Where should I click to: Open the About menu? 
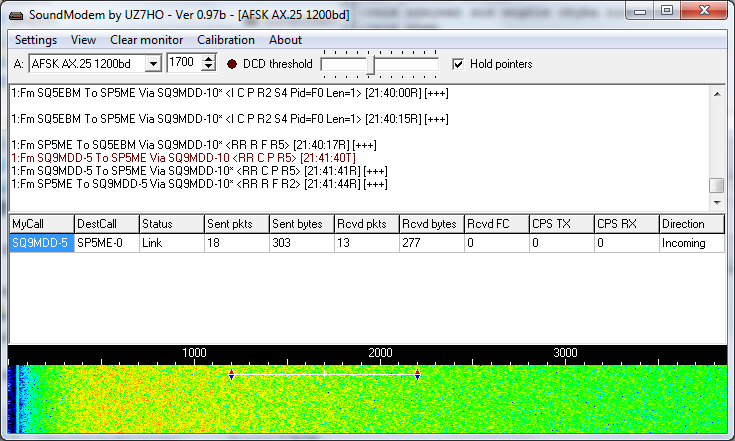point(285,40)
